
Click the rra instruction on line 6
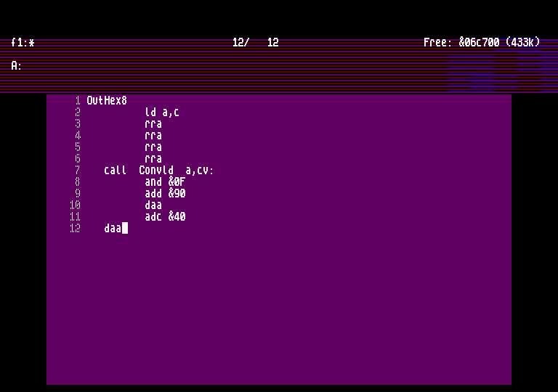click(x=153, y=159)
